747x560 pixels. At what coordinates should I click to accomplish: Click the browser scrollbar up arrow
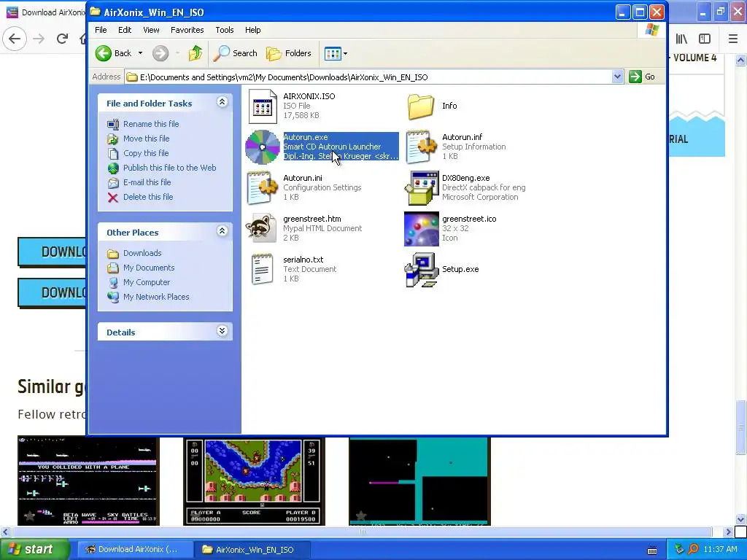tap(740, 61)
